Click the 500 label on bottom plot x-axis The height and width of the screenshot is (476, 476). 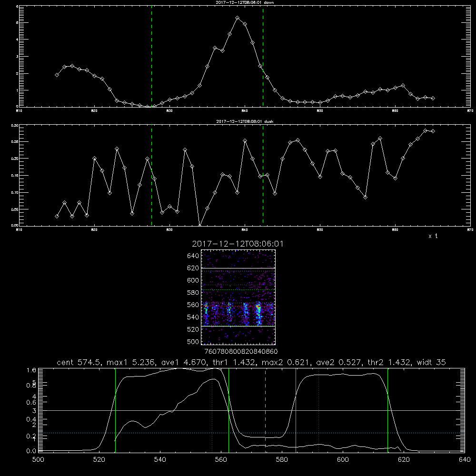tap(38, 460)
